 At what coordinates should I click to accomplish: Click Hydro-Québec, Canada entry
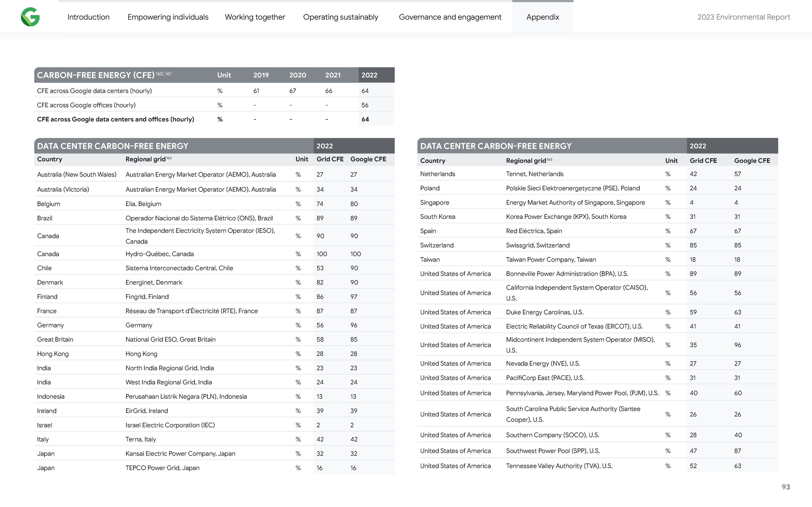(x=159, y=254)
